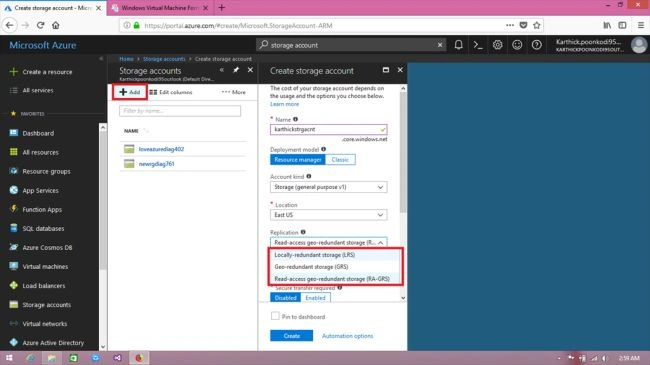Open Visual Studio from the taskbar
The height and width of the screenshot is (365, 650).
tap(117, 358)
